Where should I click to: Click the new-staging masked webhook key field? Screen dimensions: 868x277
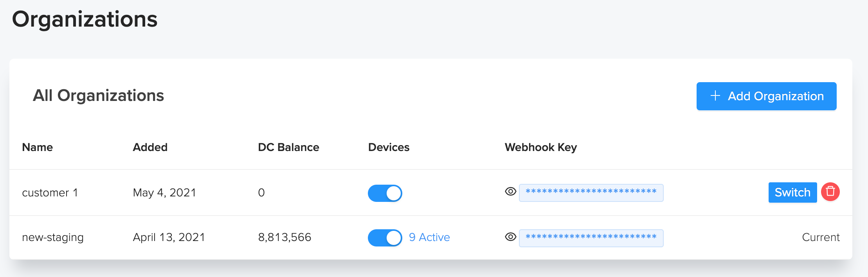pos(591,238)
